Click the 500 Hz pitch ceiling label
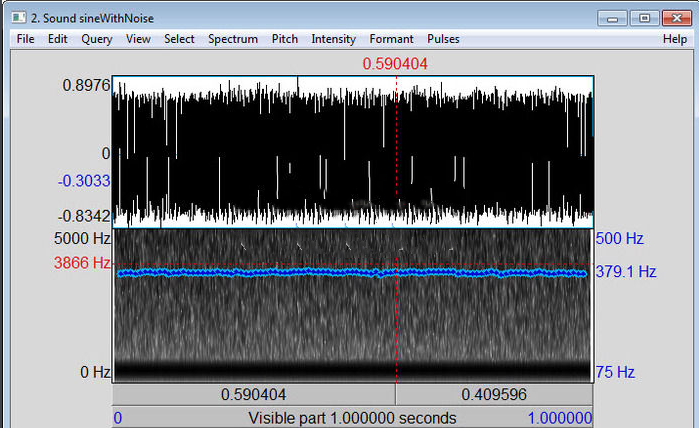 click(620, 239)
